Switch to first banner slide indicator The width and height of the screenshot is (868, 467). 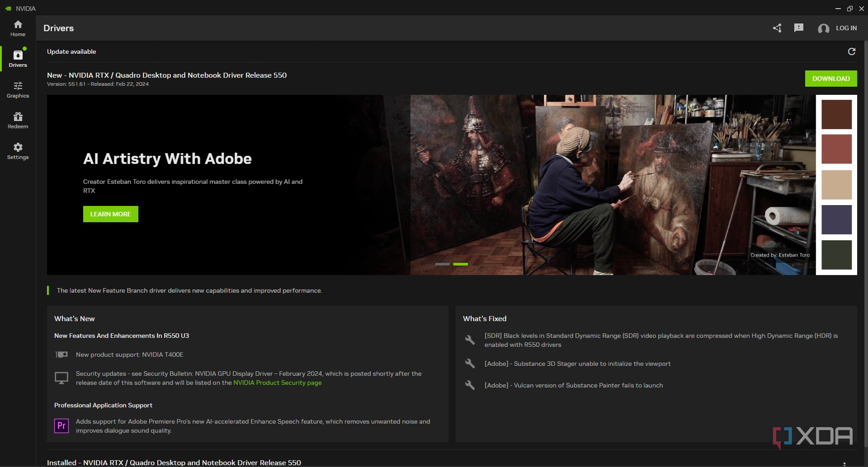pyautogui.click(x=442, y=264)
